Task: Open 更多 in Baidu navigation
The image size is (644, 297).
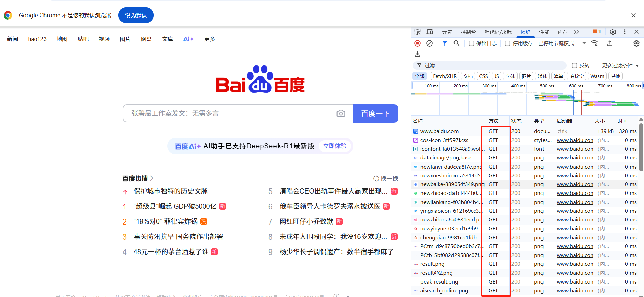Action: tap(210, 39)
